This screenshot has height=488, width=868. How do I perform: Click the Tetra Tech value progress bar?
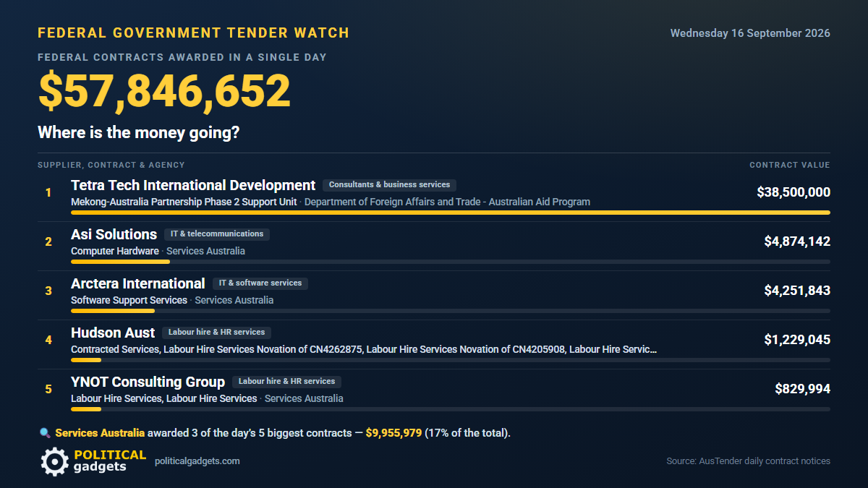click(x=451, y=213)
